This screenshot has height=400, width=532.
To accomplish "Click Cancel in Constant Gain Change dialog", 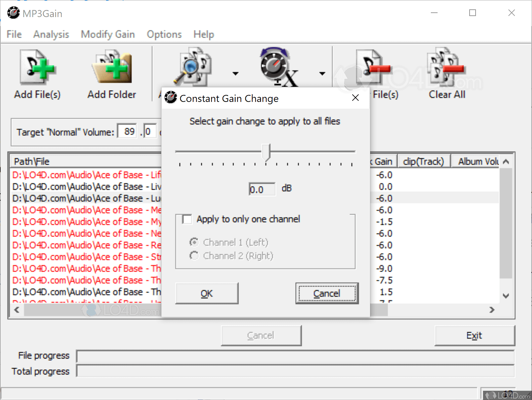I will pos(327,293).
